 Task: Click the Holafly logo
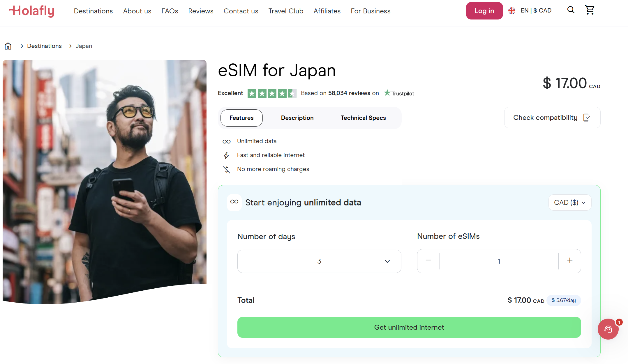point(32,11)
